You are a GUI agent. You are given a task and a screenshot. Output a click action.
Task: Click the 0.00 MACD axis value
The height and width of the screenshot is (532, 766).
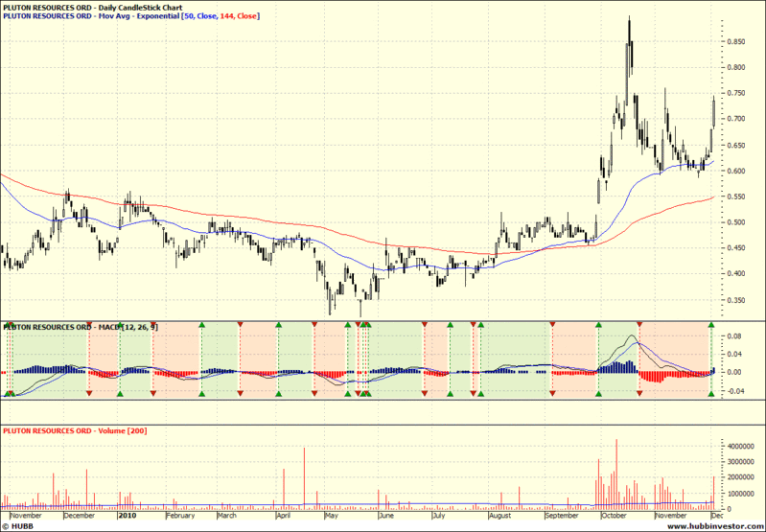click(x=733, y=372)
